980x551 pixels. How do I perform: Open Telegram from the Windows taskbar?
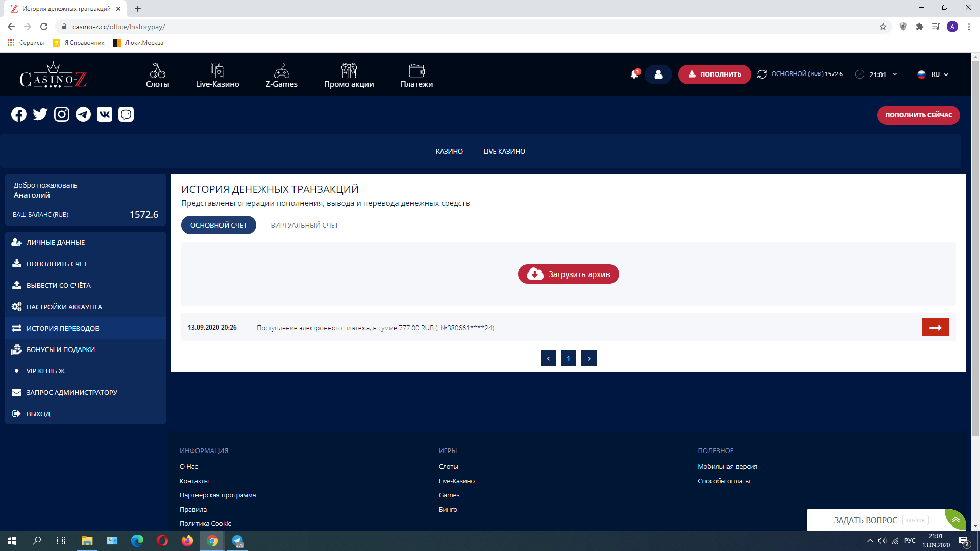tap(237, 541)
